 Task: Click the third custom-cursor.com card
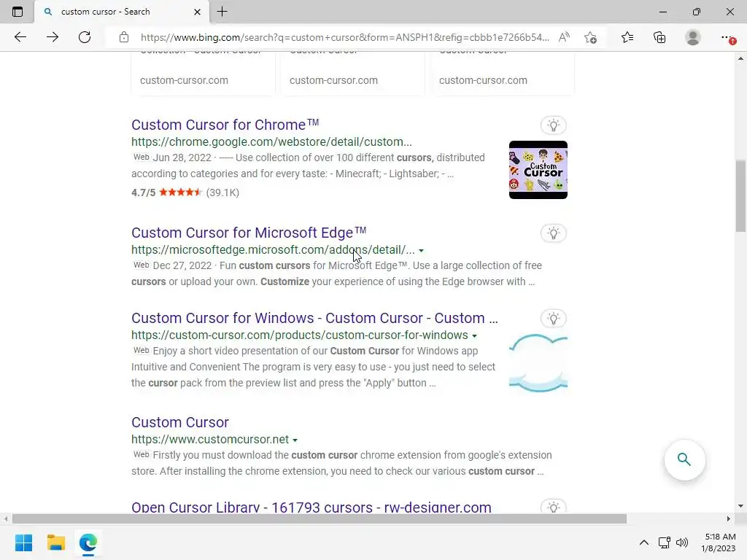pos(502,74)
